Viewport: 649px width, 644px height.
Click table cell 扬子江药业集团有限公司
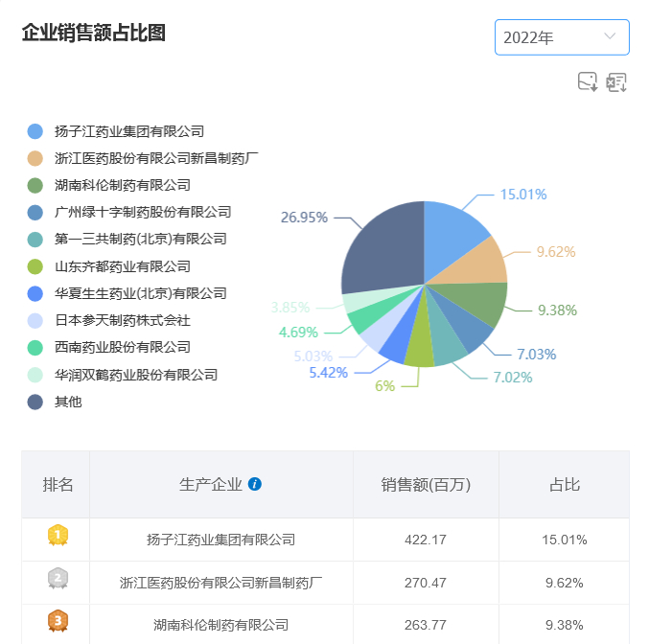pyautogui.click(x=220, y=540)
